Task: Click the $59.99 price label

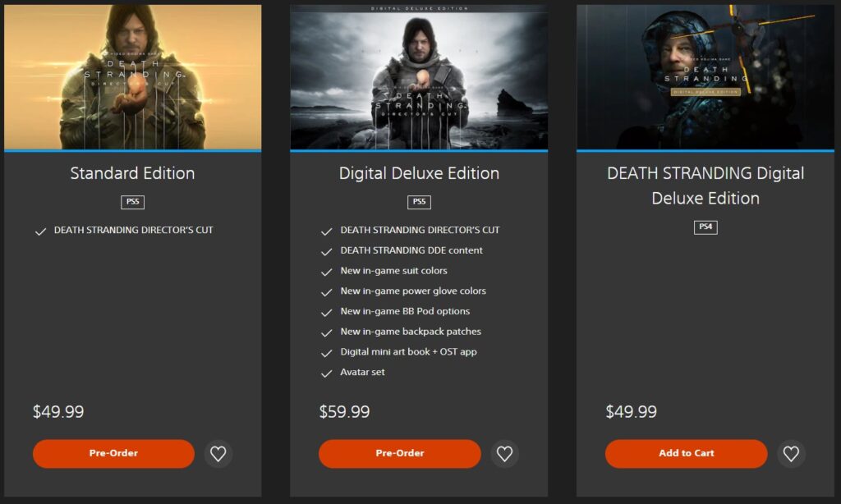Action: [344, 411]
